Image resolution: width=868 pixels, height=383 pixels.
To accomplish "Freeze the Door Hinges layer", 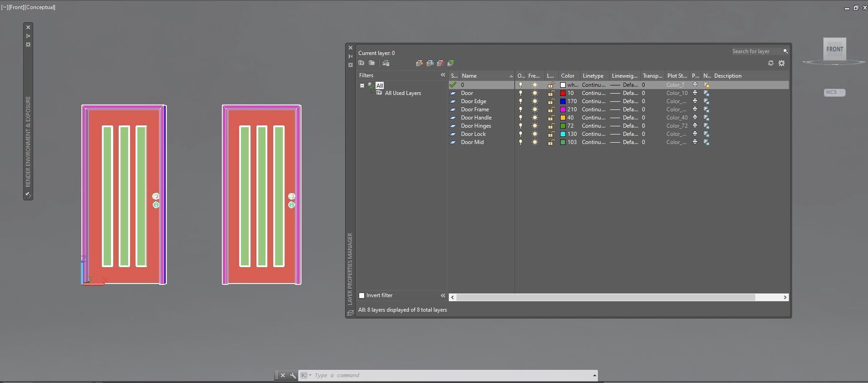I will pos(535,126).
